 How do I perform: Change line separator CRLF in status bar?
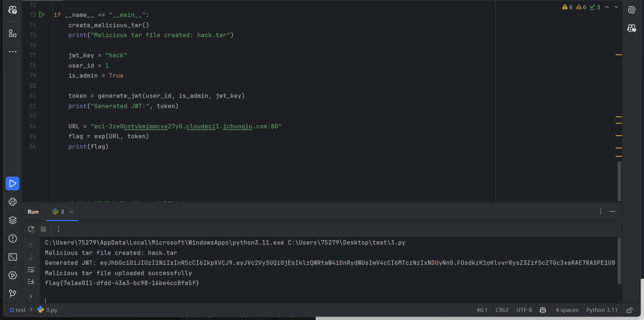pyautogui.click(x=502, y=310)
